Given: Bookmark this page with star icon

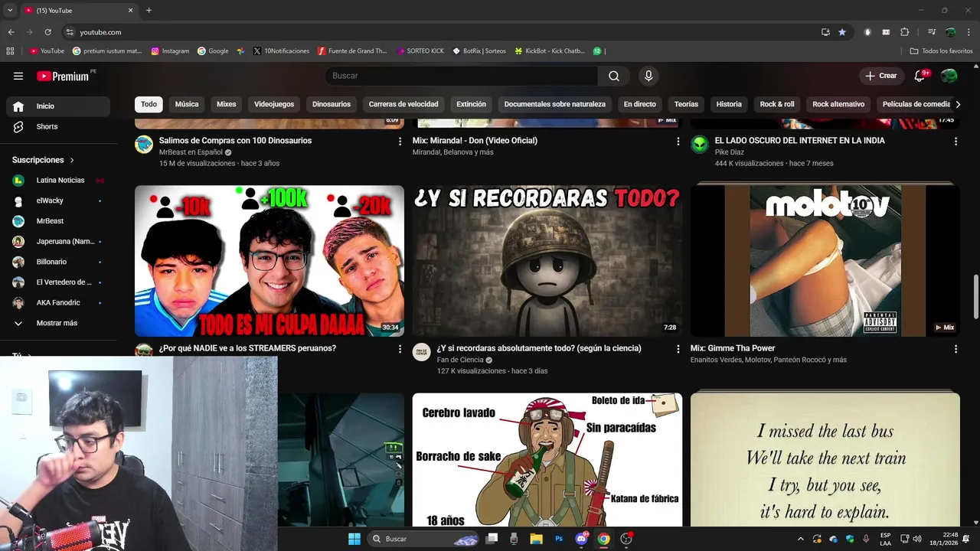Looking at the screenshot, I should (x=842, y=32).
